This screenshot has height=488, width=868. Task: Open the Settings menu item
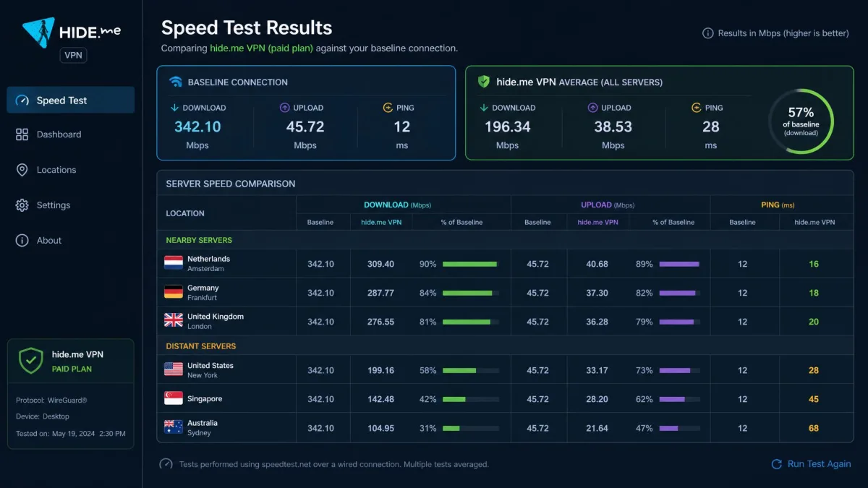70,205
